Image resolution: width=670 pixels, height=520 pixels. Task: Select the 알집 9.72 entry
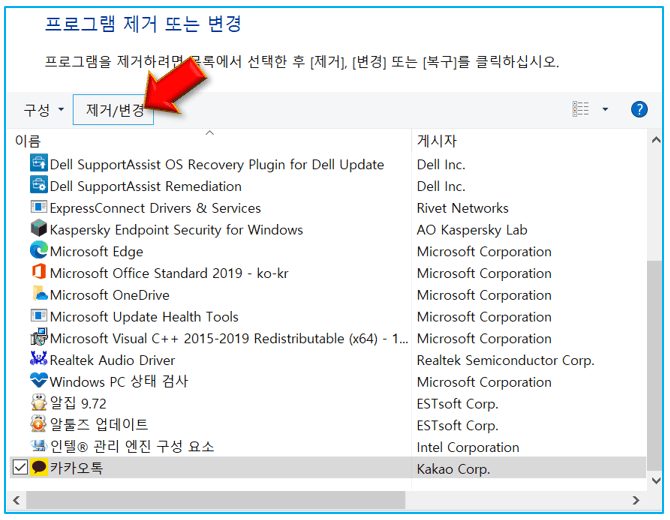(x=78, y=403)
